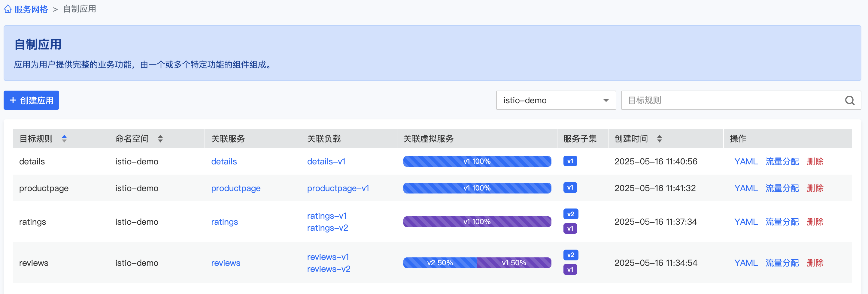
Task: Click the 自制应用 breadcrumb text
Action: pos(80,9)
